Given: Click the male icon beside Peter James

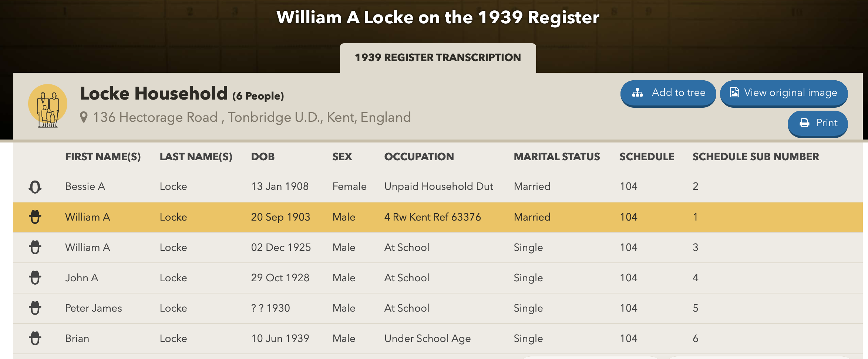Looking at the screenshot, I should (35, 308).
